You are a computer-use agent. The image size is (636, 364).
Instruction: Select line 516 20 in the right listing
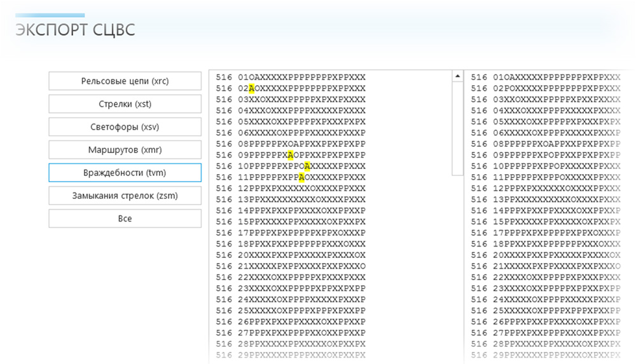pyautogui.click(x=546, y=255)
